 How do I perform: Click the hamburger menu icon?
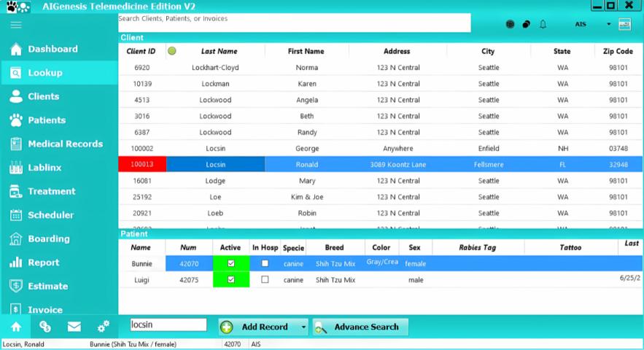pos(15,24)
